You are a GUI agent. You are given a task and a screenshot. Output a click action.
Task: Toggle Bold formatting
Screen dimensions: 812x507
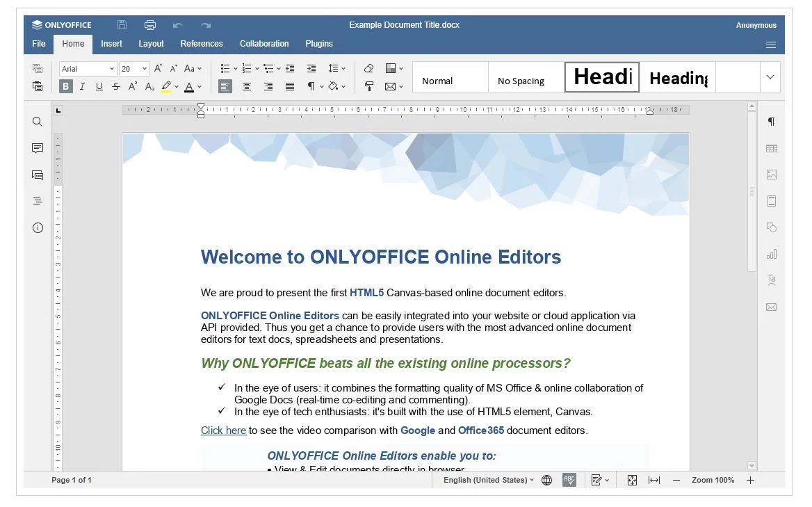[65, 86]
